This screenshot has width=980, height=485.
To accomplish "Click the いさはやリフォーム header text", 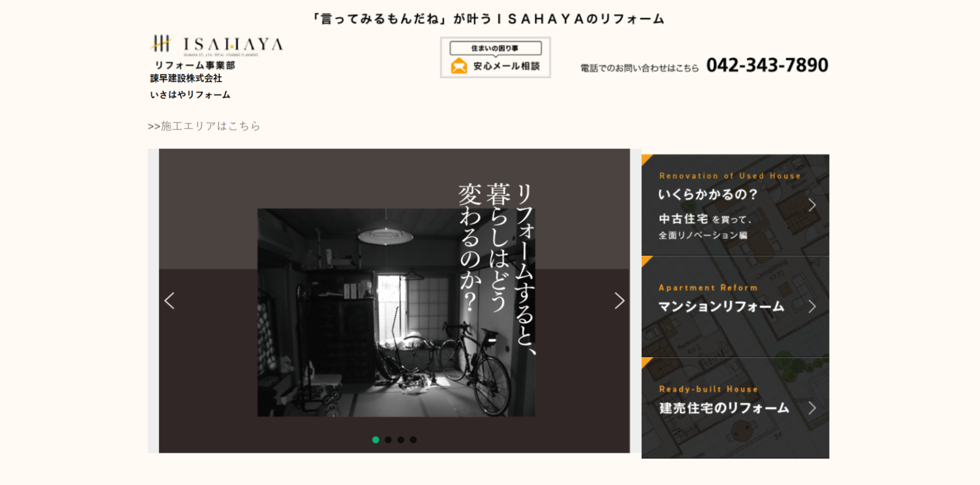I will coord(190,95).
